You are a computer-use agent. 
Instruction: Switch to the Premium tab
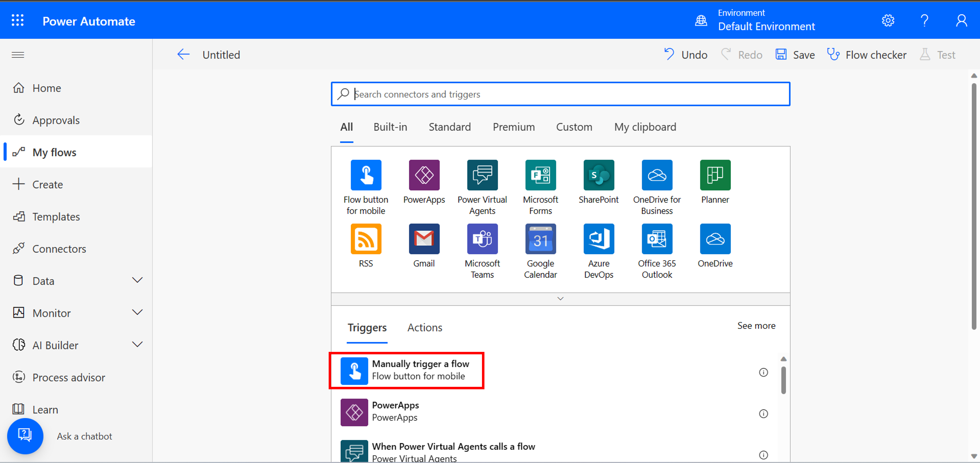[x=514, y=127]
